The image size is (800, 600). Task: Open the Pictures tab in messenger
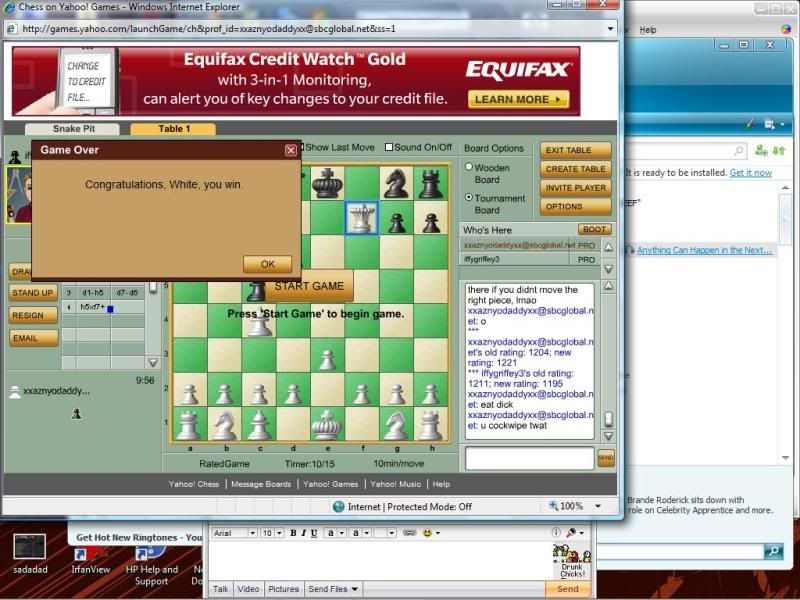click(283, 589)
